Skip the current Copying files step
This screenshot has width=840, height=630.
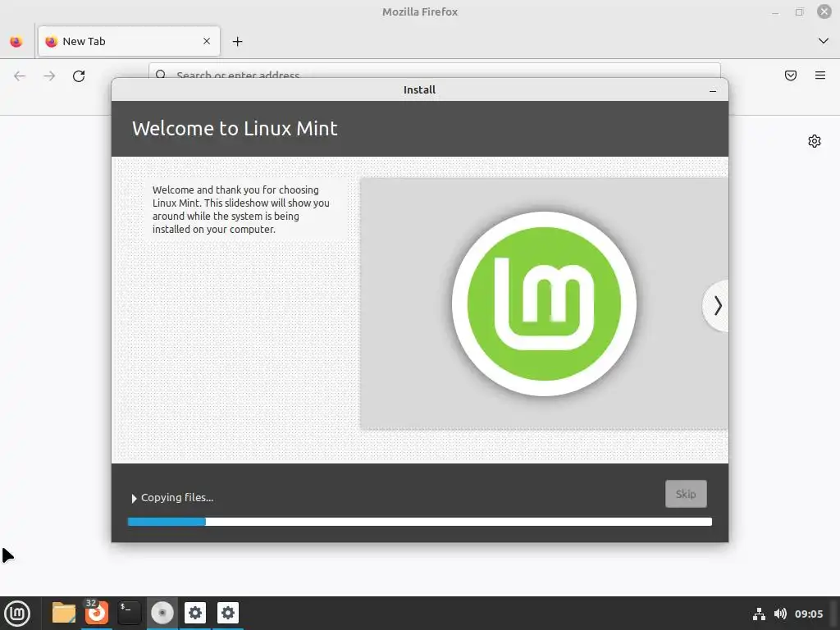click(686, 493)
